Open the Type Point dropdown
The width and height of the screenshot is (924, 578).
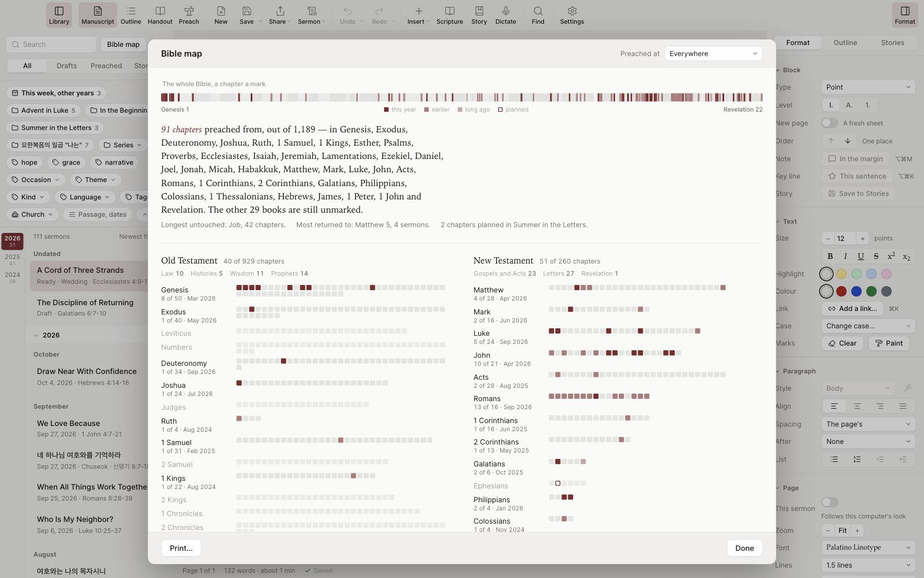click(869, 87)
